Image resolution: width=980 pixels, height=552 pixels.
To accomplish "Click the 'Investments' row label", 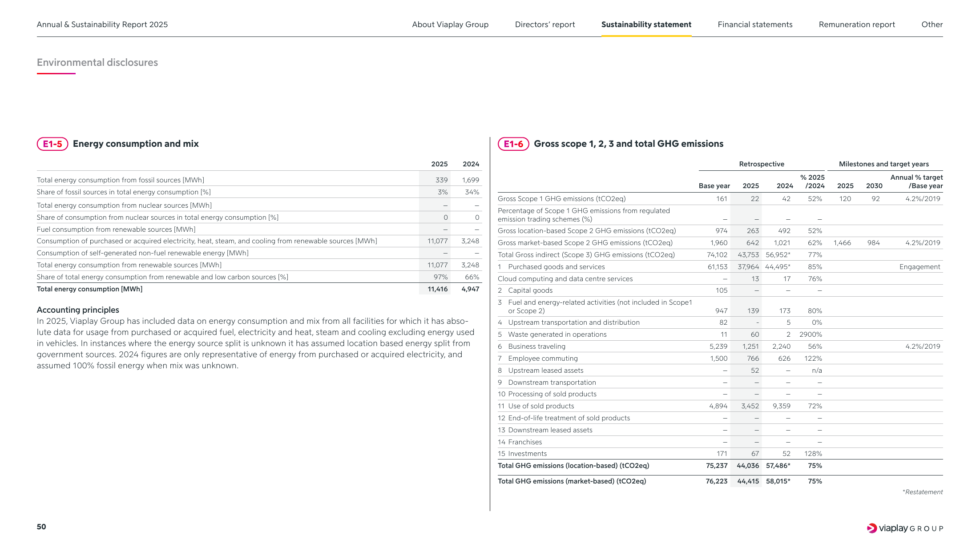I will [x=527, y=454].
